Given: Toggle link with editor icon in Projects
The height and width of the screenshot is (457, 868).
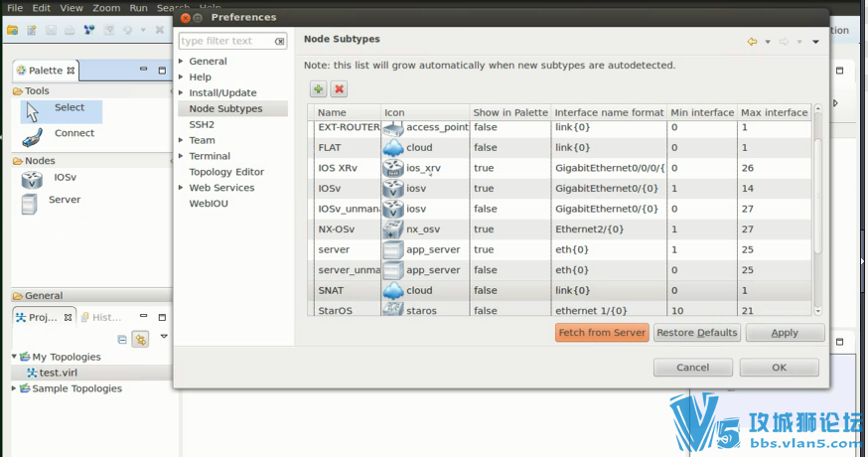Looking at the screenshot, I should 141,339.
